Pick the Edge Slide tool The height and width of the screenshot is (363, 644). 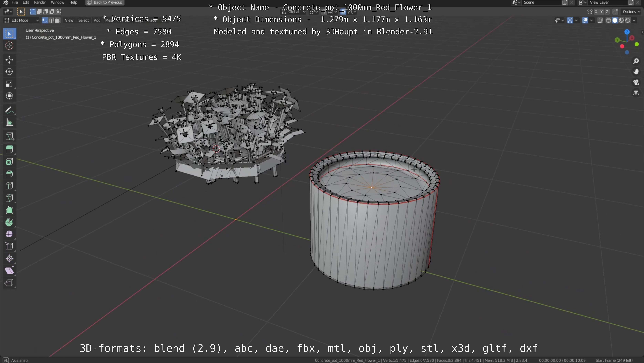tap(9, 246)
